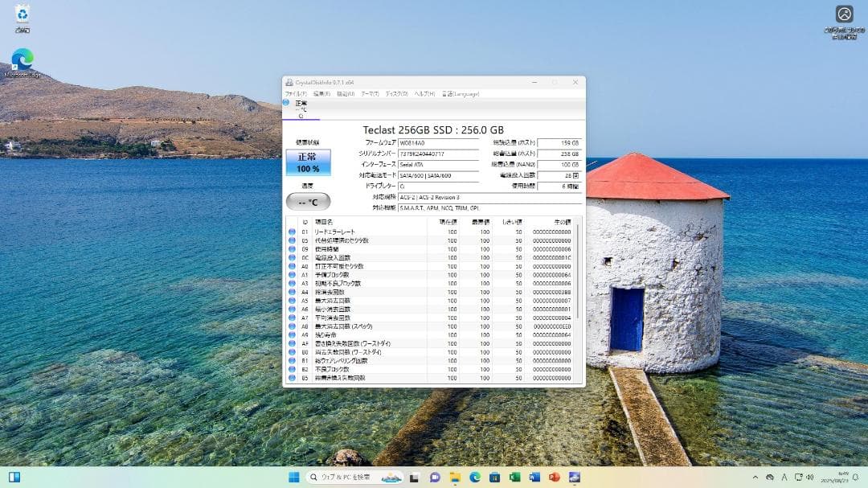Click the blue status icon beside 不良ブロック数

point(291,370)
